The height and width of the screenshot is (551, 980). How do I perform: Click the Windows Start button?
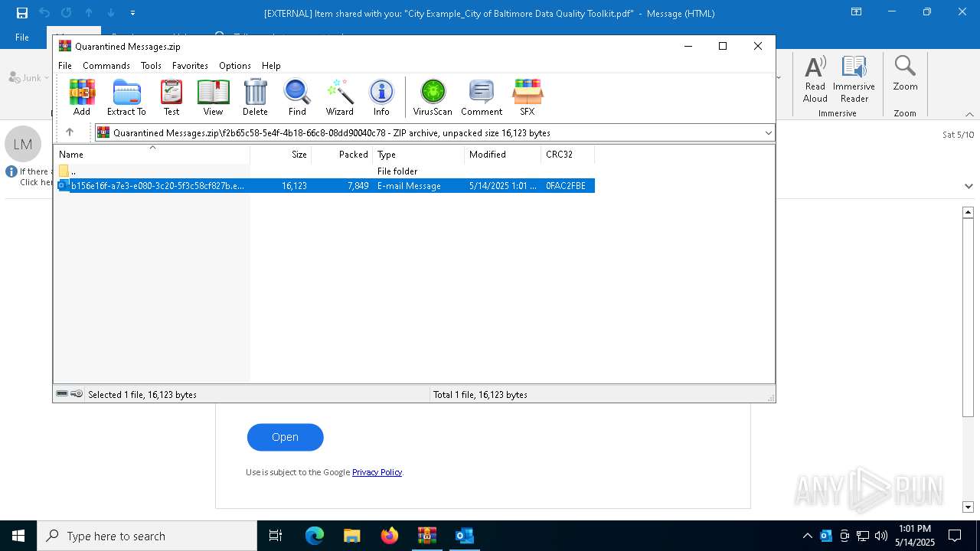click(18, 536)
